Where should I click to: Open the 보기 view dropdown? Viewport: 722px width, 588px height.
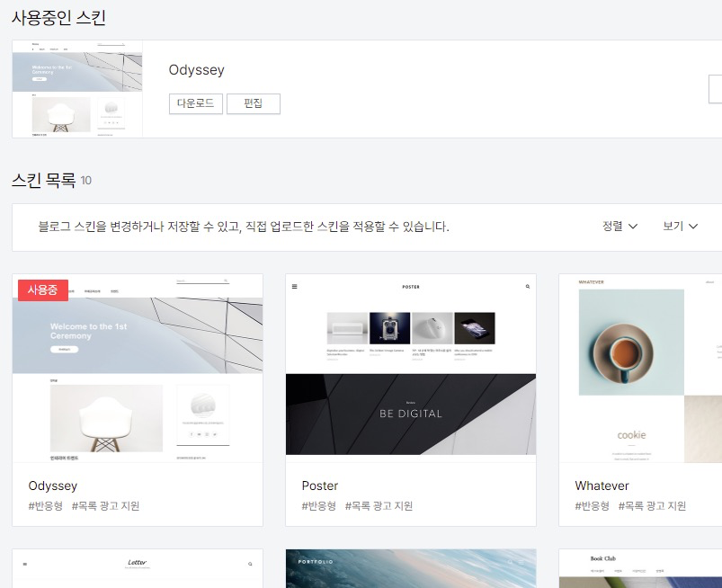pyautogui.click(x=680, y=226)
